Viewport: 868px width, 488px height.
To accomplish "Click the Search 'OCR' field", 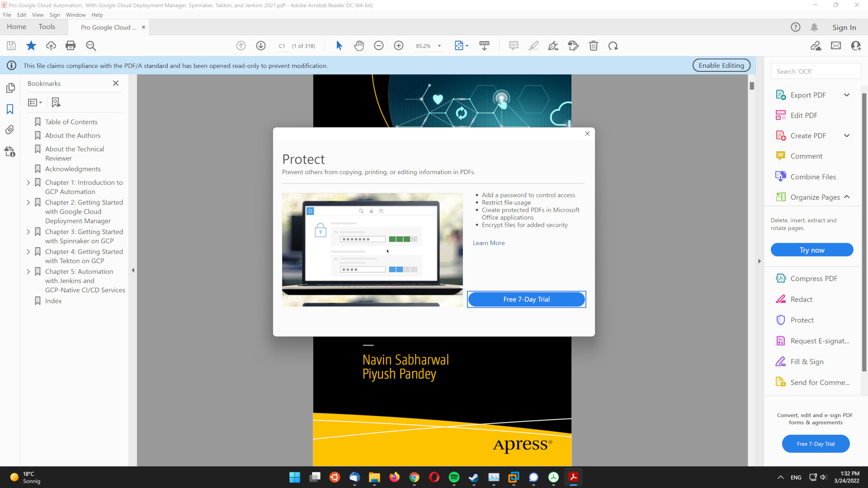I will coord(816,71).
